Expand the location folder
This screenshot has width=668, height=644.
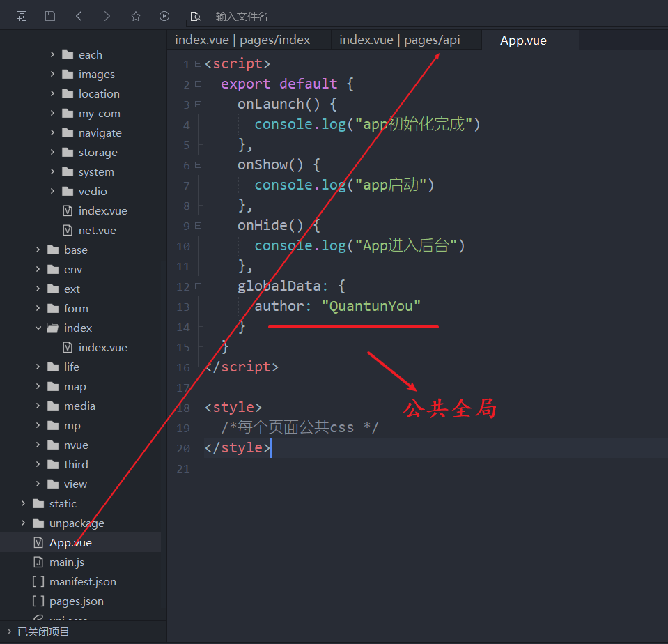[52, 93]
